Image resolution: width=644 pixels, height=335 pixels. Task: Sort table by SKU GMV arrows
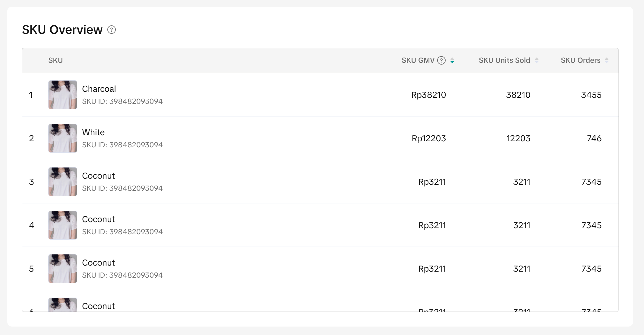click(452, 61)
